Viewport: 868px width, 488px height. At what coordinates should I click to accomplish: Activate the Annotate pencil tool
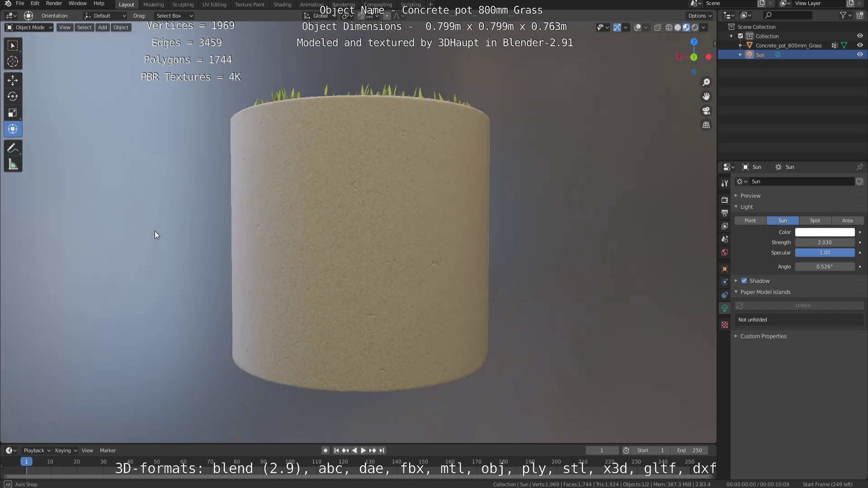point(13,148)
